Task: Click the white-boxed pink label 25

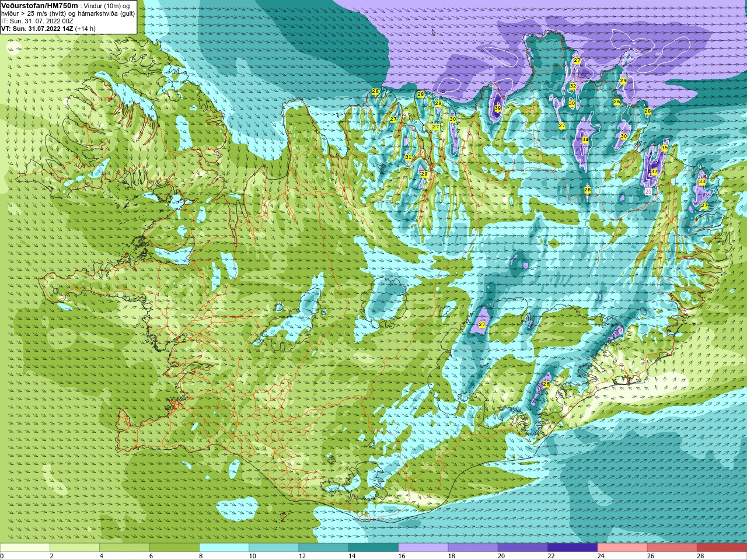Action: [648, 191]
